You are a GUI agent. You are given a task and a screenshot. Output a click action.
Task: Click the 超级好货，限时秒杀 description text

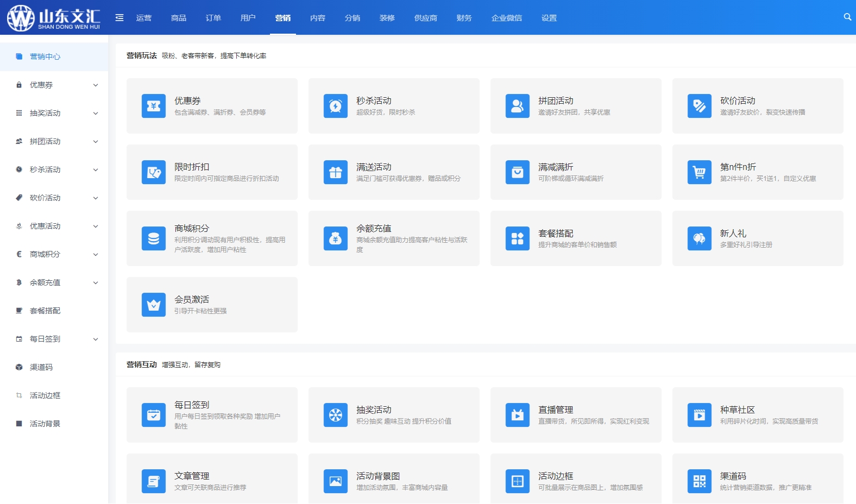(386, 112)
